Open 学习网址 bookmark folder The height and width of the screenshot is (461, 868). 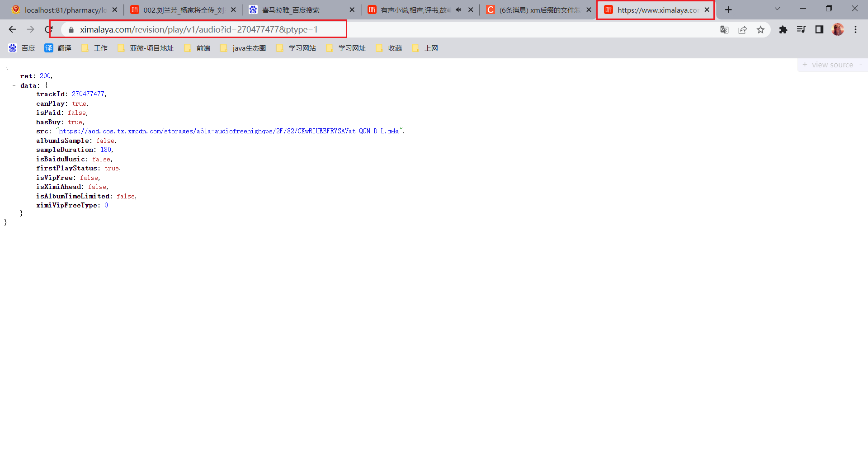346,48
